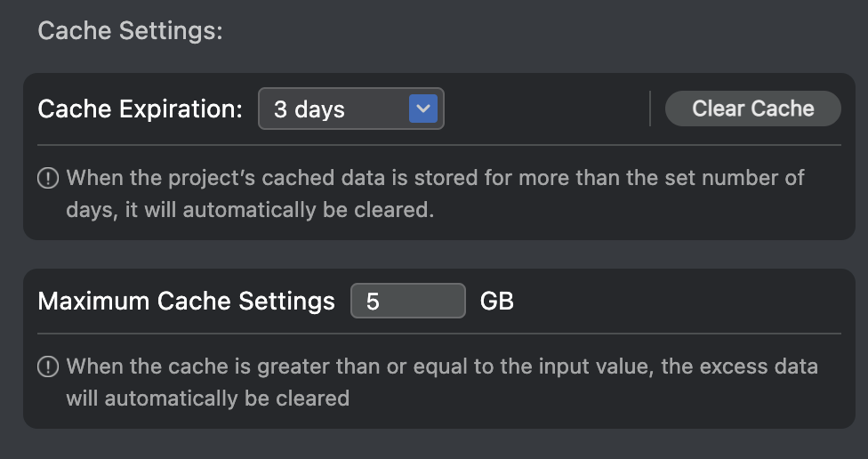Click the Clear Cache button
This screenshot has width=868, height=459.
click(x=752, y=109)
